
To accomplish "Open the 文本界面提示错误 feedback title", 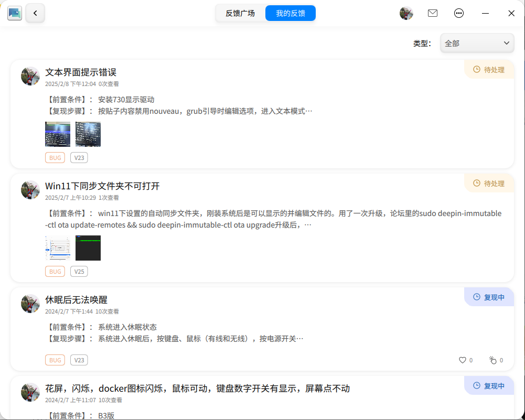I will (81, 72).
